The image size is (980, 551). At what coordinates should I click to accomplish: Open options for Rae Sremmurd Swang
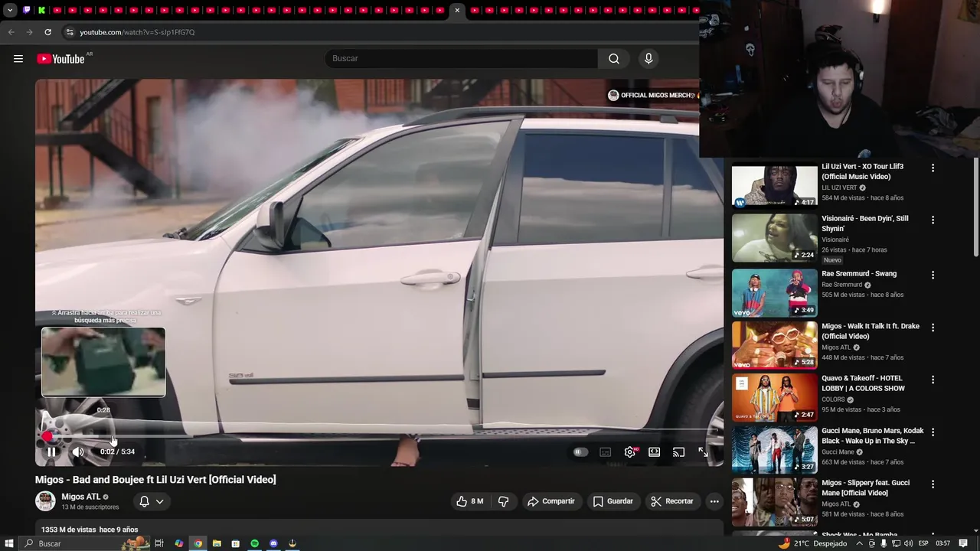point(933,275)
